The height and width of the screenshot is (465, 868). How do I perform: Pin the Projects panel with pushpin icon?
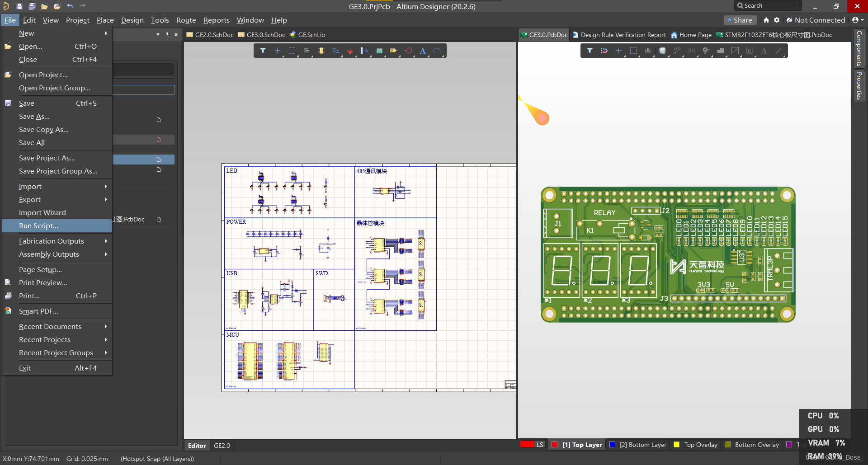pyautogui.click(x=167, y=35)
